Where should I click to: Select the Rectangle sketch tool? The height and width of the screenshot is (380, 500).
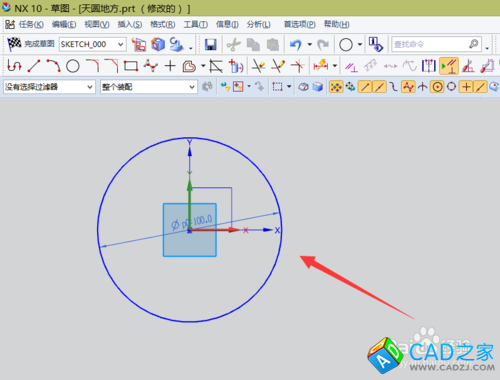click(131, 66)
